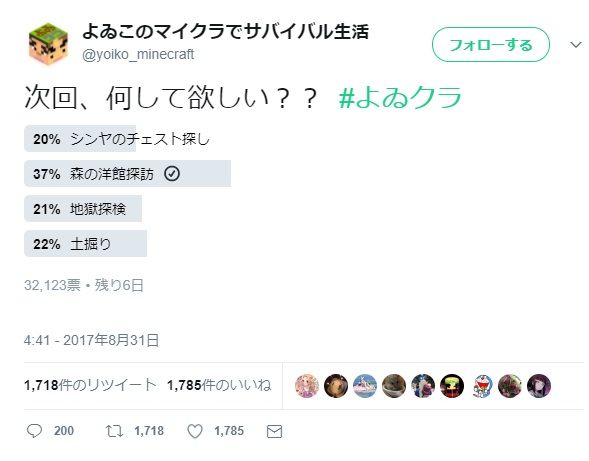The height and width of the screenshot is (461, 589).
Task: View the 1,785件のいいね list
Action: click(219, 385)
